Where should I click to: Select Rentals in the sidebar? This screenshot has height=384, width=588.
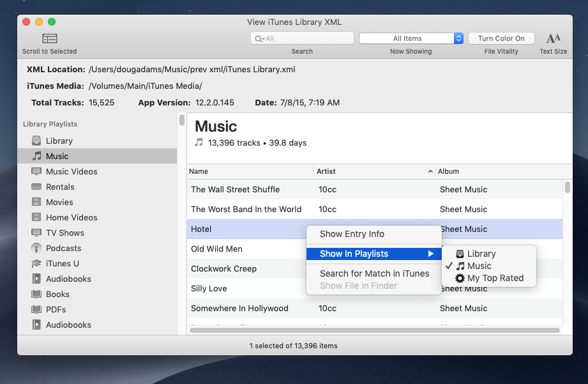click(97, 187)
